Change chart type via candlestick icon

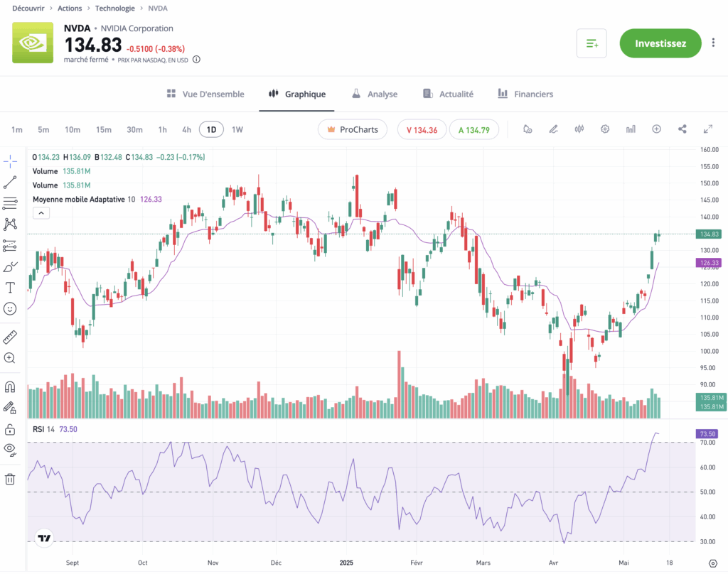pyautogui.click(x=579, y=129)
